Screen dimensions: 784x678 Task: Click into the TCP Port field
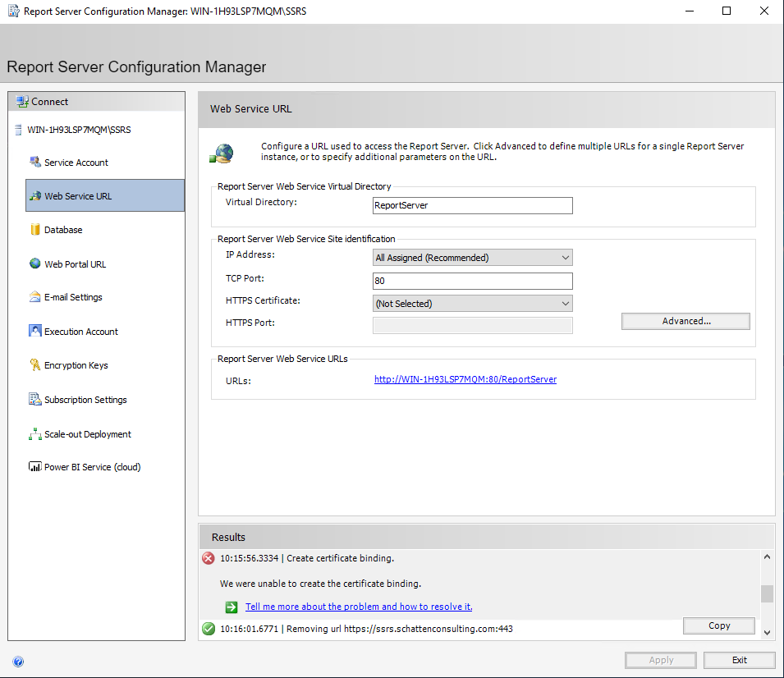[x=472, y=281]
